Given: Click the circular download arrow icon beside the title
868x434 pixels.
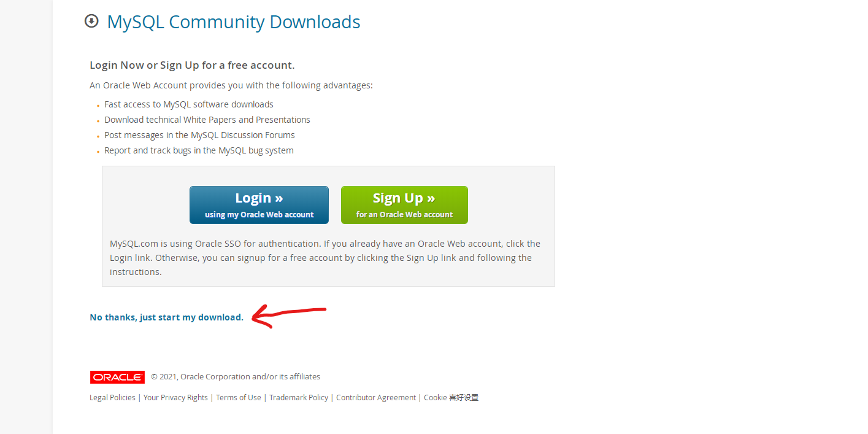Looking at the screenshot, I should click(91, 21).
